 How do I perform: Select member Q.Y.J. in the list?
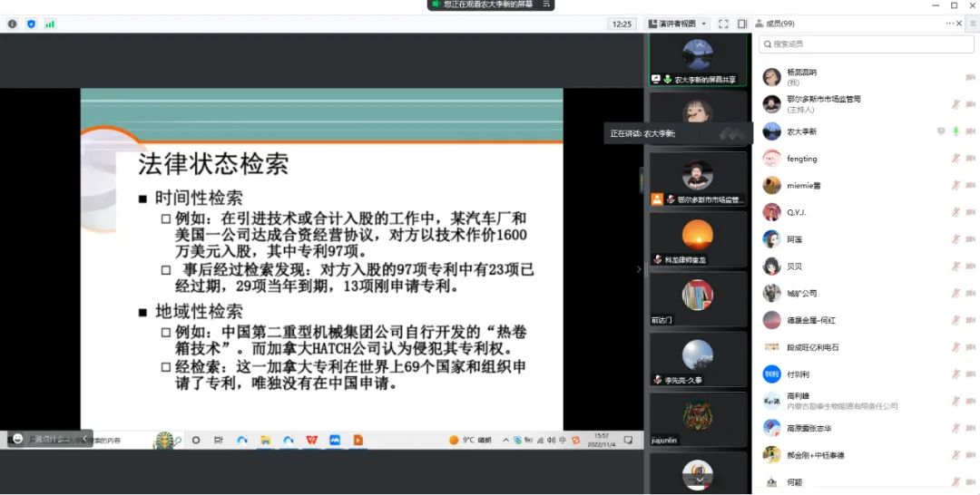[x=796, y=213]
